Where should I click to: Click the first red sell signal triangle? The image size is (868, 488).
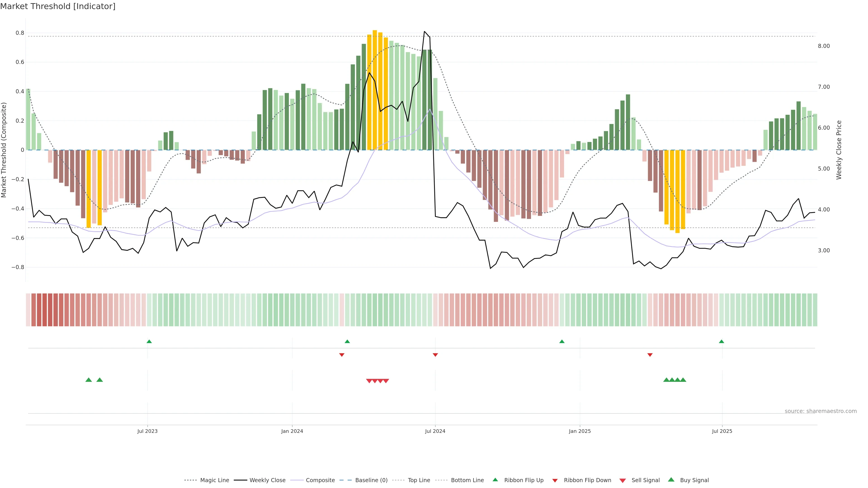(369, 381)
